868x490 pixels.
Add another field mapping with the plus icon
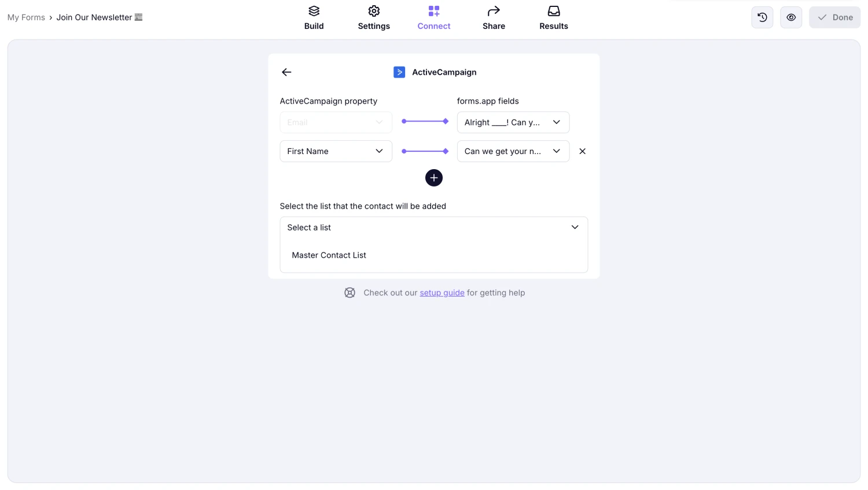433,178
